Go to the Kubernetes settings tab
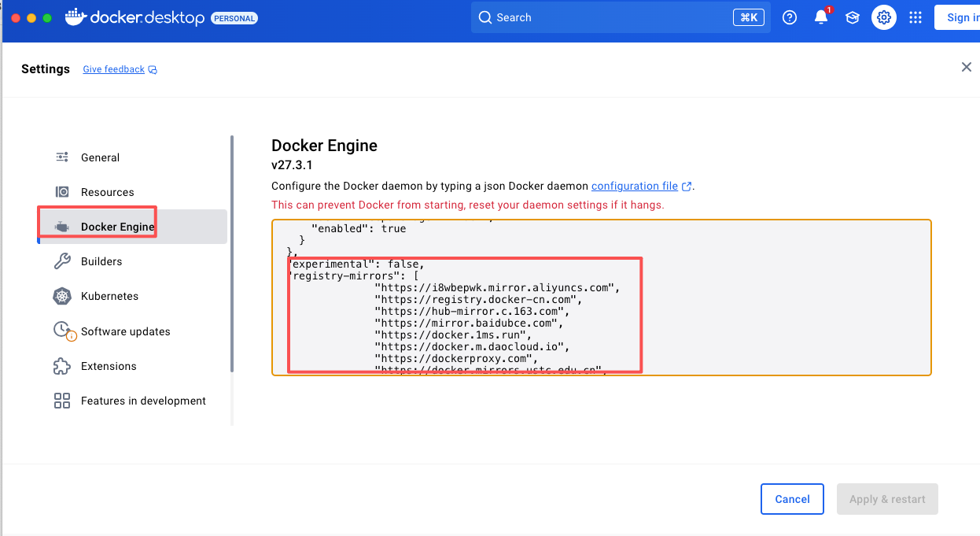 132,297
